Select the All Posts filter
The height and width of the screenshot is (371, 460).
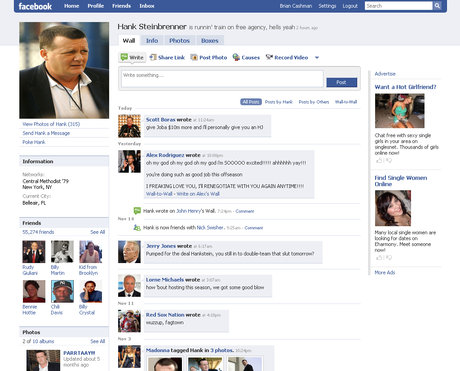coord(251,102)
